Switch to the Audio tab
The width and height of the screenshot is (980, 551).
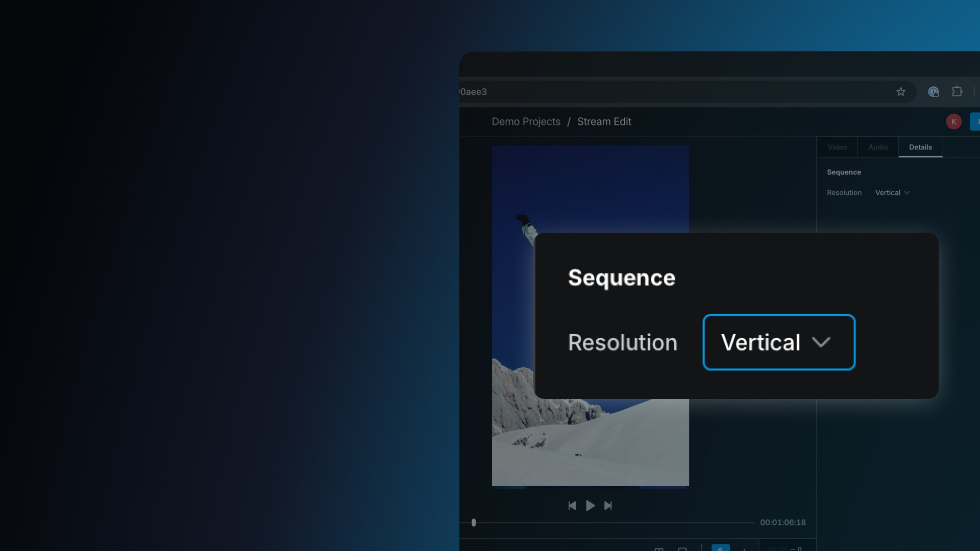tap(878, 147)
